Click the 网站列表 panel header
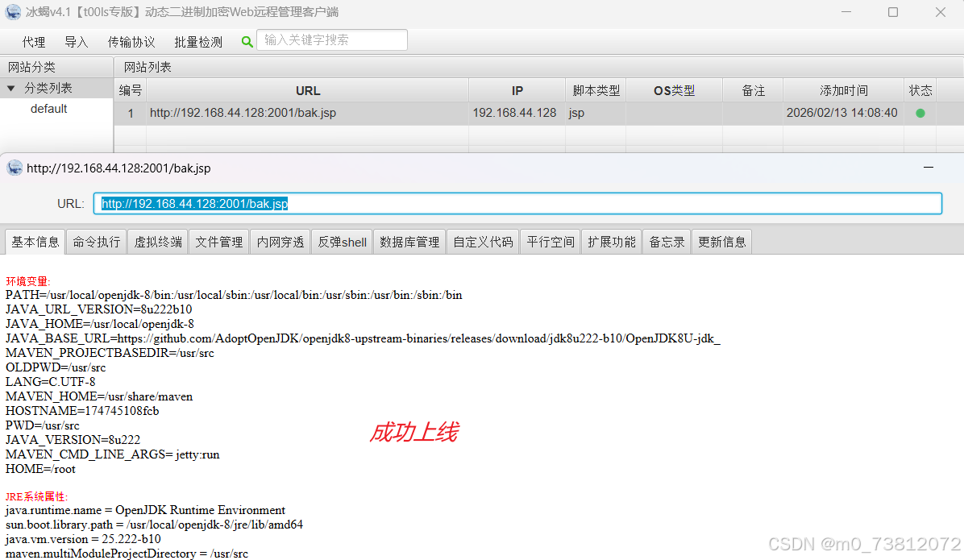The image size is (964, 560). pyautogui.click(x=538, y=67)
